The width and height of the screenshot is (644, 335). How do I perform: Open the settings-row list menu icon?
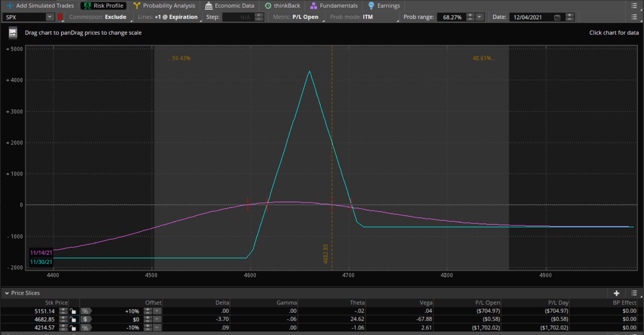pos(634,17)
